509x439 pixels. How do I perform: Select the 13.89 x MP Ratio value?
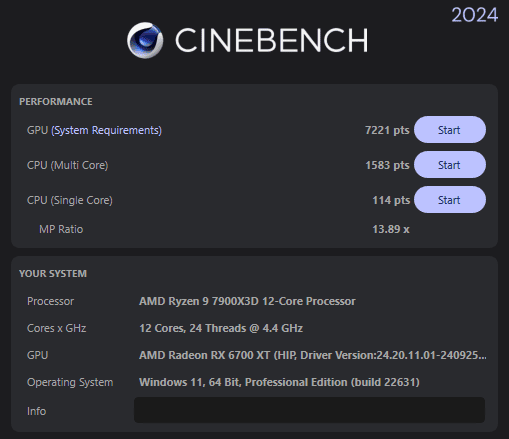click(391, 229)
